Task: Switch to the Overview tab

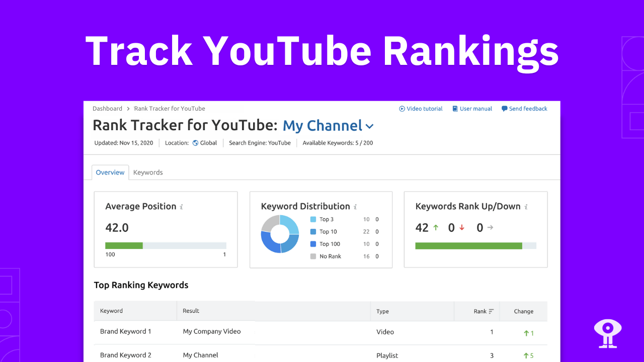Action: 110,172
